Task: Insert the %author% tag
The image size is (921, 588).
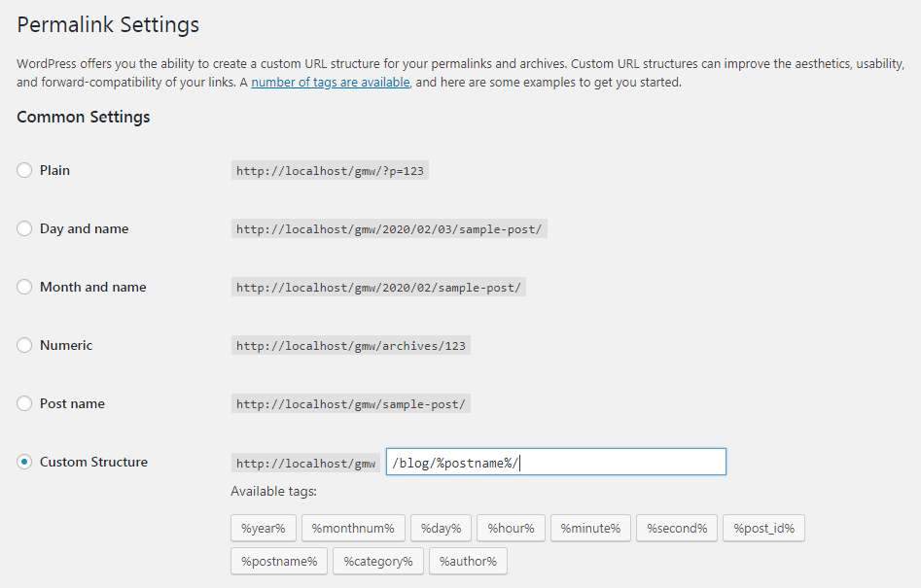Action: 468,561
